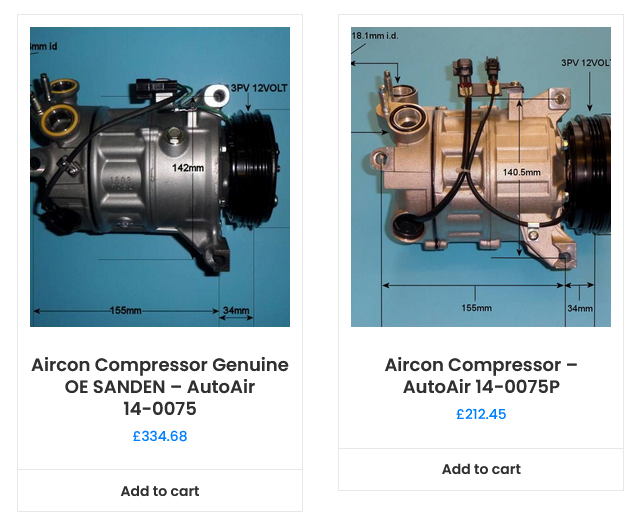Click the 3PV 12VOLT label on the right image

tap(586, 63)
